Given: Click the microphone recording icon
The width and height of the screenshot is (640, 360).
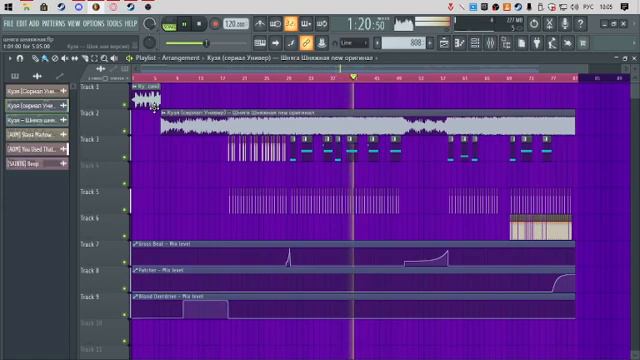Looking at the screenshot, I should click(x=565, y=24).
